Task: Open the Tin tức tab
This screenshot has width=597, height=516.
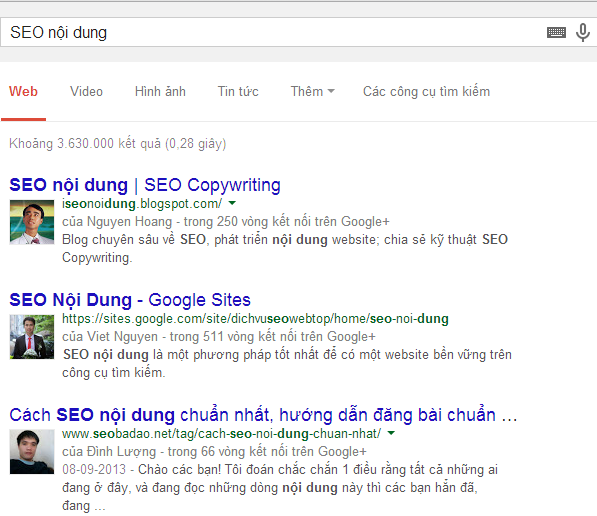Action: [x=238, y=91]
